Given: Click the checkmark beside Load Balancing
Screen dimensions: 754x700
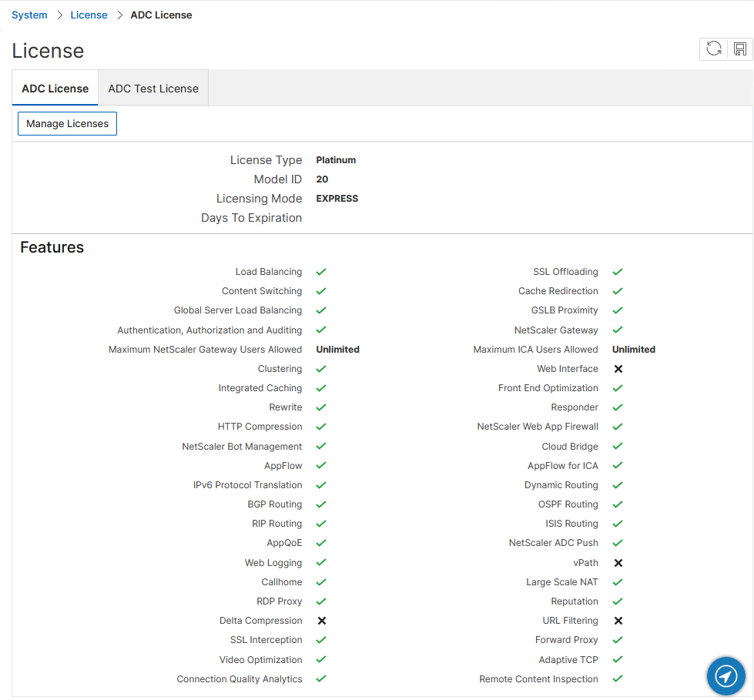Looking at the screenshot, I should click(321, 271).
